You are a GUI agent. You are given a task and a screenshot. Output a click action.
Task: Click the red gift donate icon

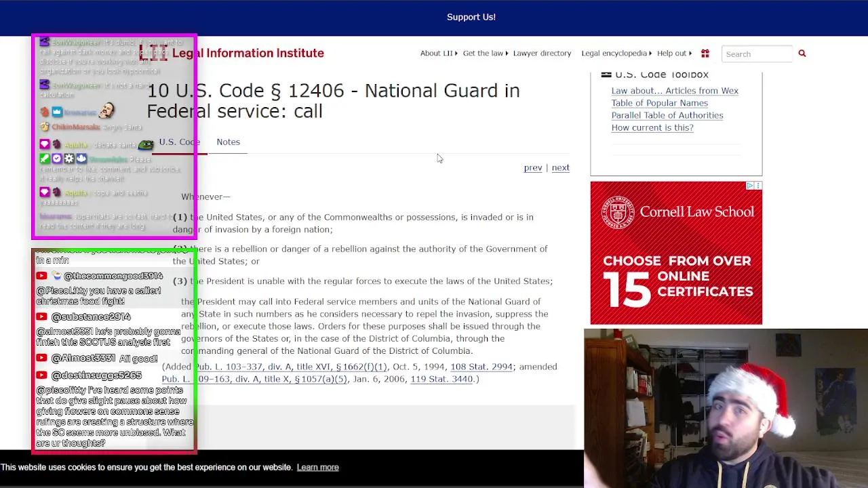tap(705, 54)
